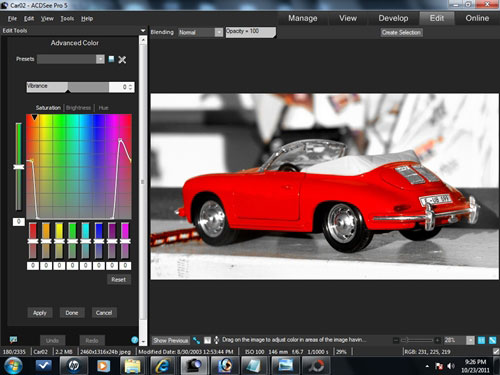
Task: Open the Presets dropdown
Action: (x=100, y=59)
